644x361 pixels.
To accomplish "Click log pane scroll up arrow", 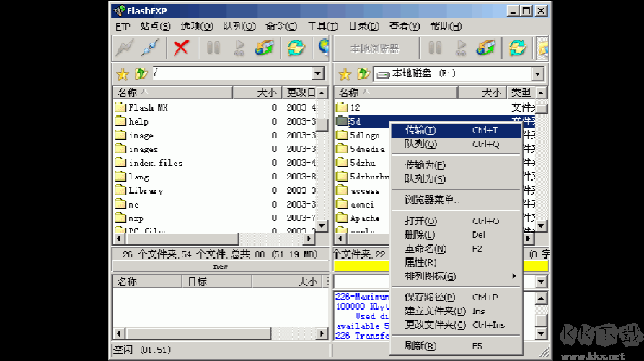I will [541, 298].
